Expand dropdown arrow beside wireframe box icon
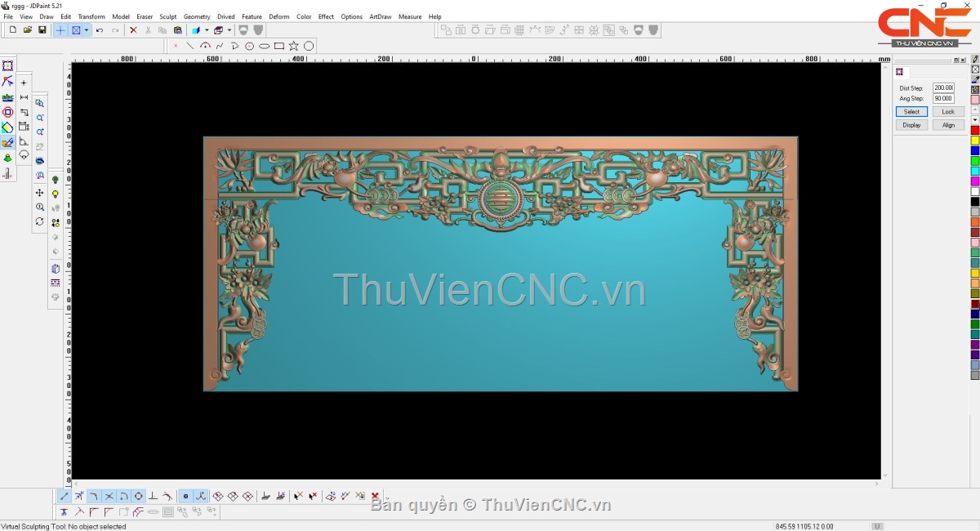Screen dimensions: 980x531 pos(229,30)
